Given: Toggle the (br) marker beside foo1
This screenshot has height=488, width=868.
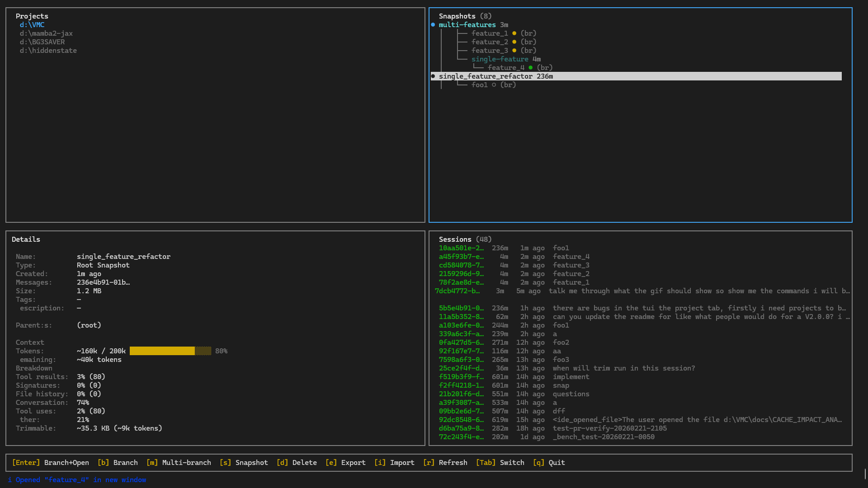Looking at the screenshot, I should (508, 84).
